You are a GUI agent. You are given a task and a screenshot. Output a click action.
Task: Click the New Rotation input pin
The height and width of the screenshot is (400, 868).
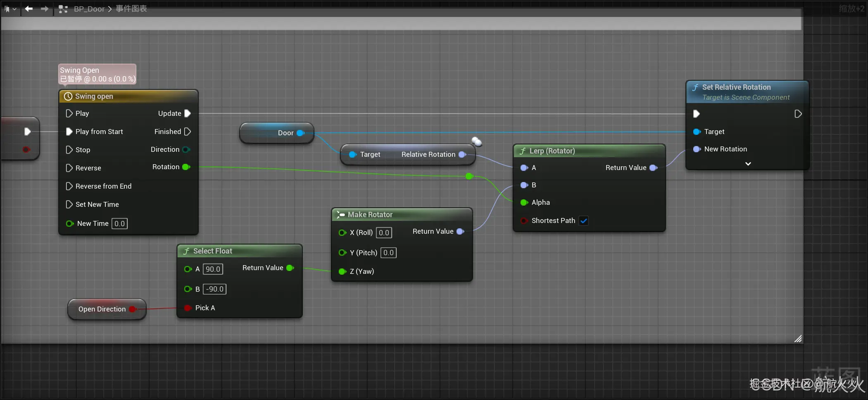point(697,149)
